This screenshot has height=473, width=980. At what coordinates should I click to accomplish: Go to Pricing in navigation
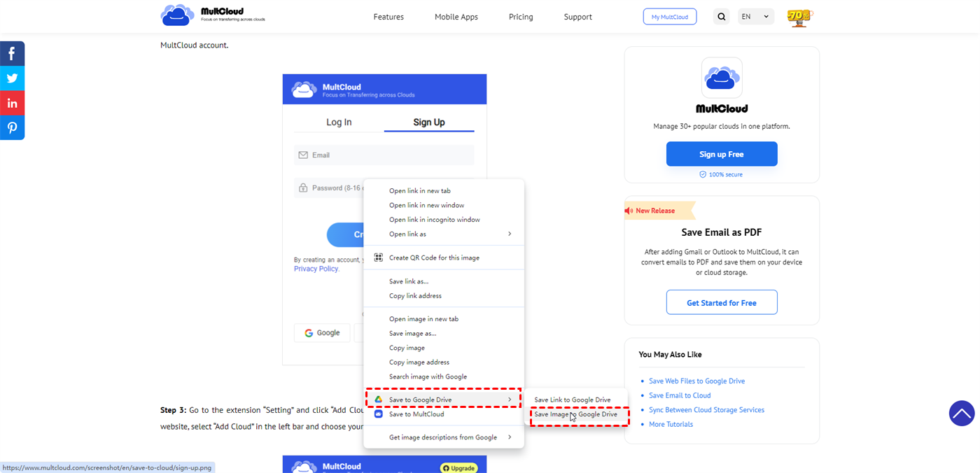click(x=521, y=17)
